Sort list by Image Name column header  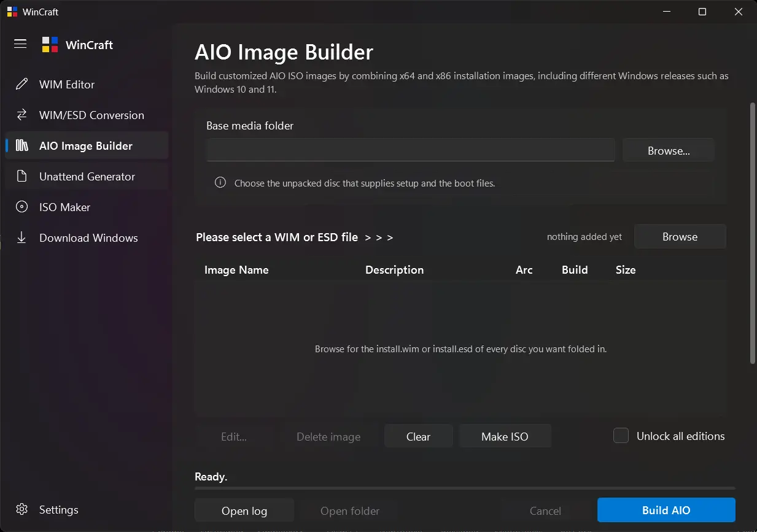pyautogui.click(x=236, y=270)
